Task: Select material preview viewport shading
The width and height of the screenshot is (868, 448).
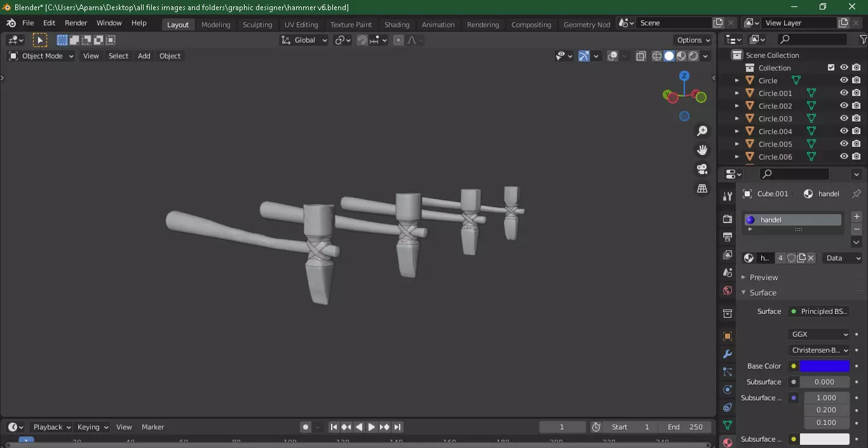Action: pos(681,56)
